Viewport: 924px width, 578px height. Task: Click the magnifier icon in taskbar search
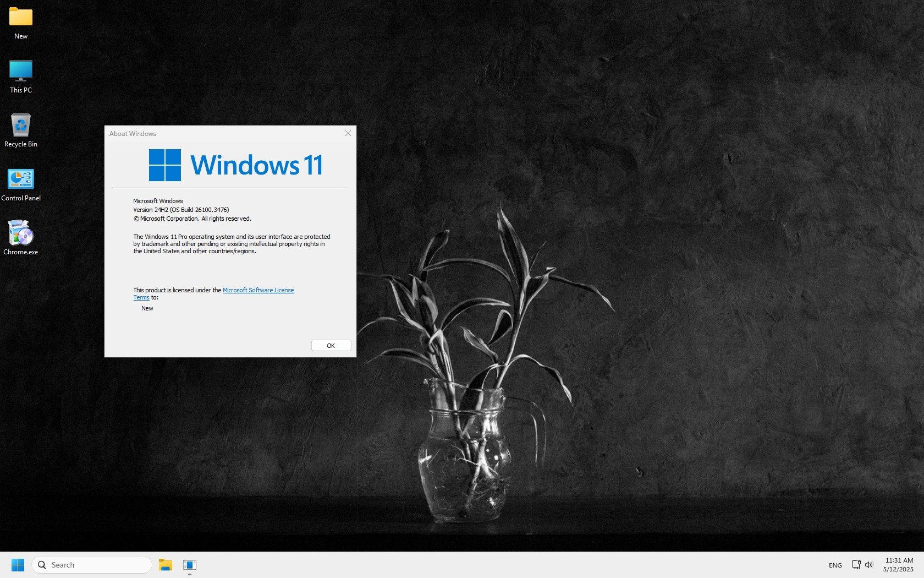pos(42,565)
